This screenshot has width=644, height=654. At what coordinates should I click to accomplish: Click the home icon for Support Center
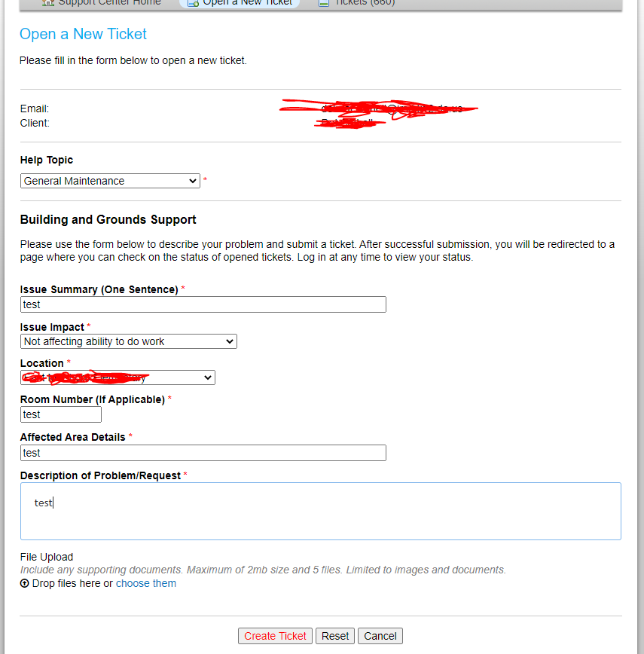48,3
